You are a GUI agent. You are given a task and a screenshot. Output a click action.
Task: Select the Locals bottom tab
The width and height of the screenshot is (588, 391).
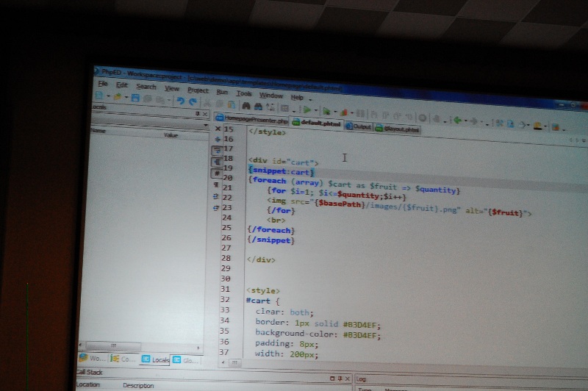click(x=155, y=359)
